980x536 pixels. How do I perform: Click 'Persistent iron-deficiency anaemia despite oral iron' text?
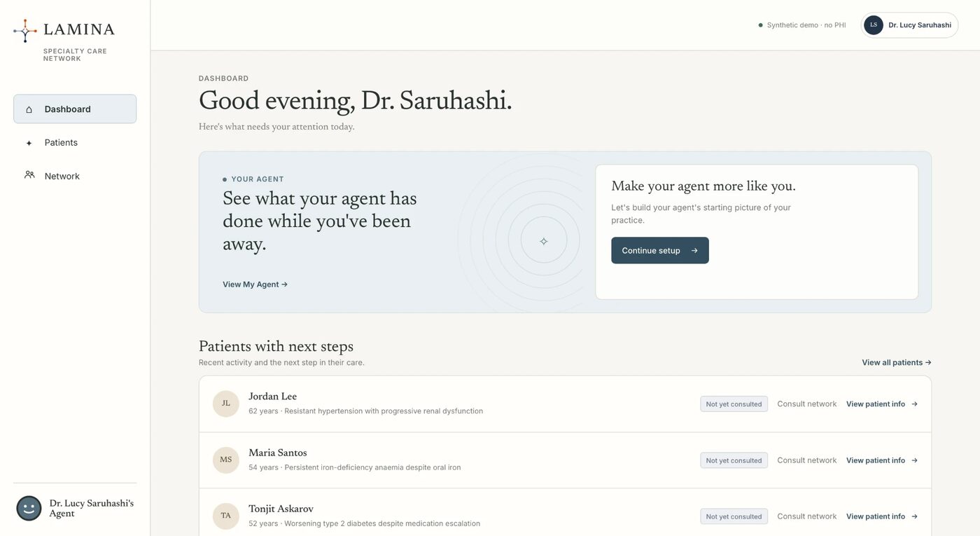click(372, 467)
